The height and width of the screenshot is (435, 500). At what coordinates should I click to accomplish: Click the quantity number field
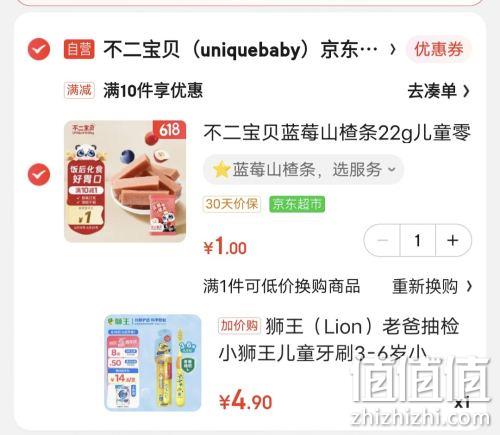418,240
